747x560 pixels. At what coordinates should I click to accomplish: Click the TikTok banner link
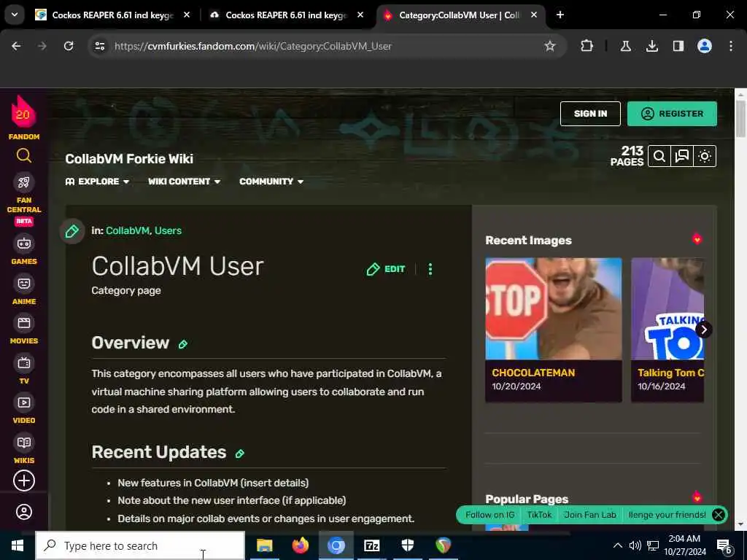pos(539,515)
